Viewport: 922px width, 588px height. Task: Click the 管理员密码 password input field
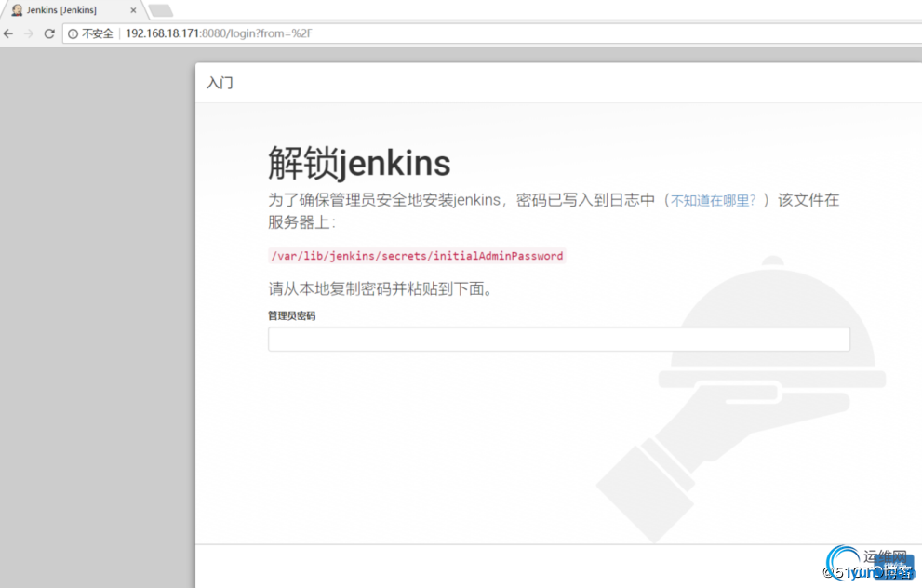click(558, 340)
